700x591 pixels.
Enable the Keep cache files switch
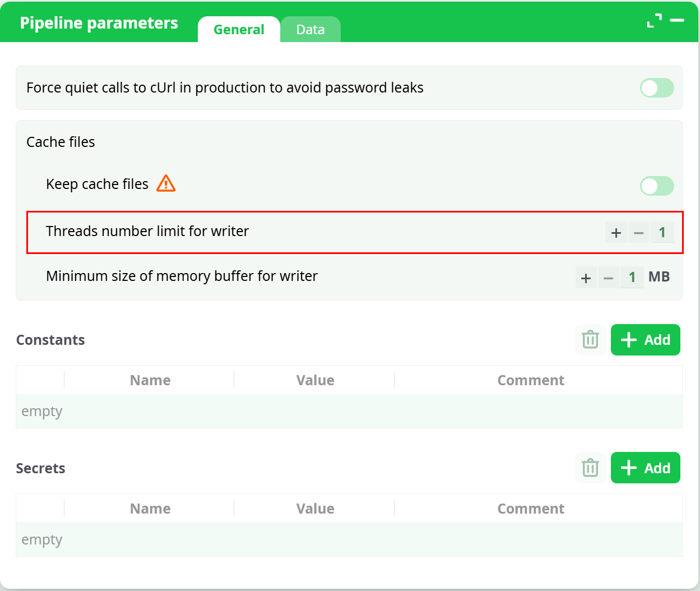[657, 186]
